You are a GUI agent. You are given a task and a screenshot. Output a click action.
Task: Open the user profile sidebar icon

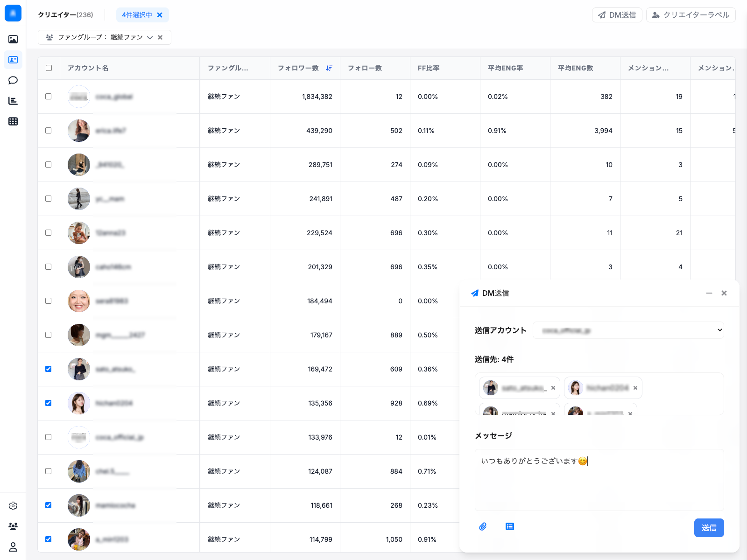(x=13, y=547)
